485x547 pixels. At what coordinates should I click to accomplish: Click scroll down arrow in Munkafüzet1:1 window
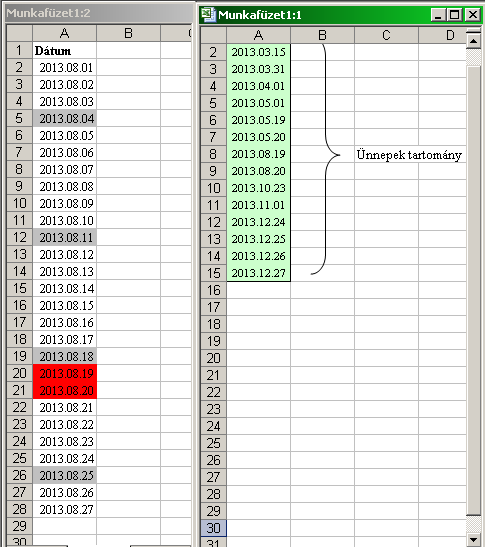[x=473, y=539]
